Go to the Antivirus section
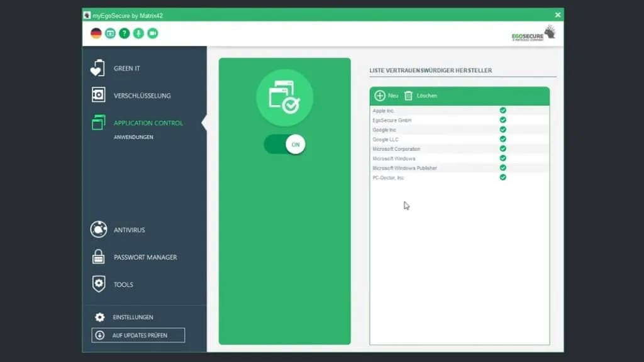This screenshot has height=362, width=644. pos(130,230)
